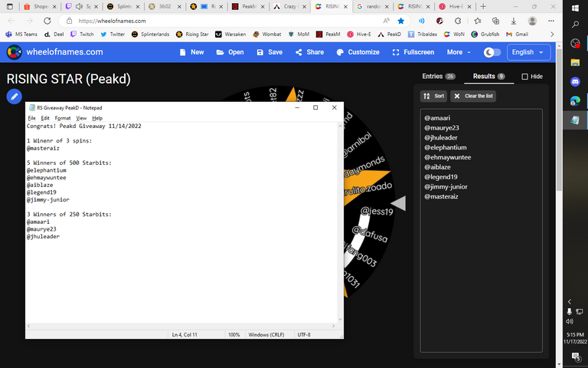Open a new browser tab

[x=483, y=6]
